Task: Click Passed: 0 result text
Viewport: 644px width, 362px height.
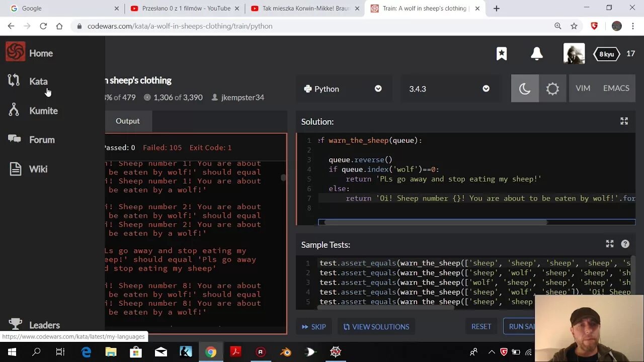Action: [x=120, y=147]
